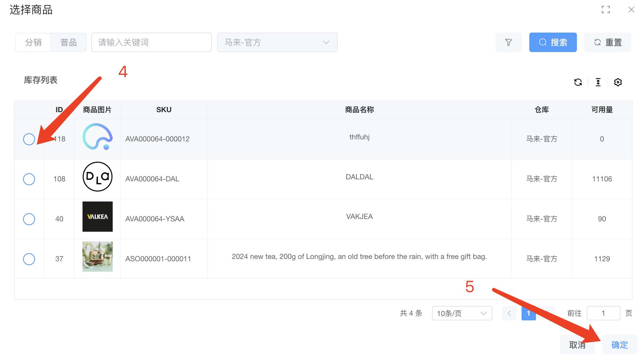Click the 商品名称 column header
Image resolution: width=644 pixels, height=360 pixels.
(359, 110)
